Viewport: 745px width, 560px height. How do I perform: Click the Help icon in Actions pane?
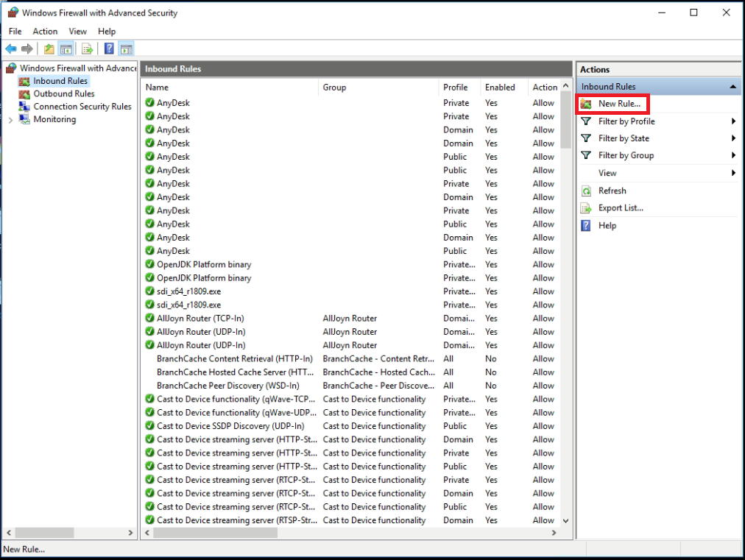coord(586,226)
